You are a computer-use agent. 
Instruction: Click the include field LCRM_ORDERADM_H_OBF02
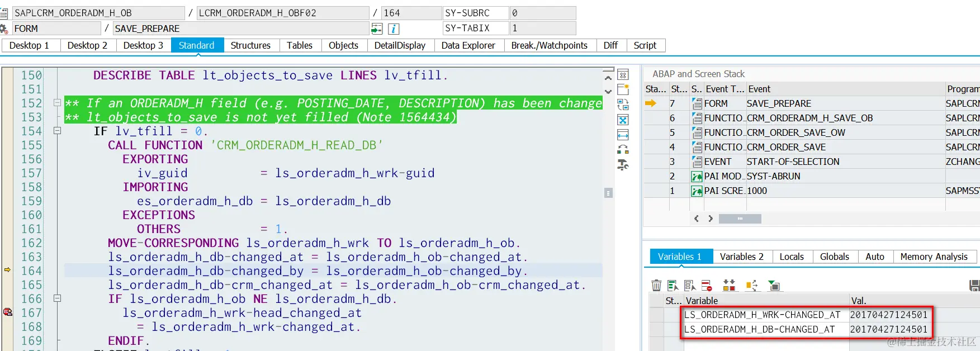click(283, 13)
